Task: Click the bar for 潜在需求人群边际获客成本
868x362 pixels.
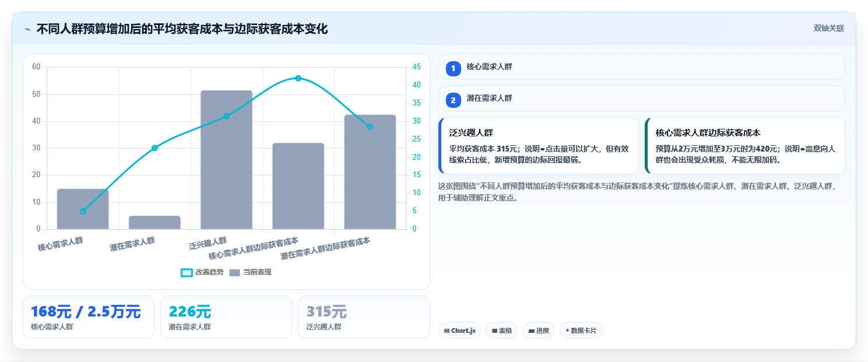Action: point(370,172)
